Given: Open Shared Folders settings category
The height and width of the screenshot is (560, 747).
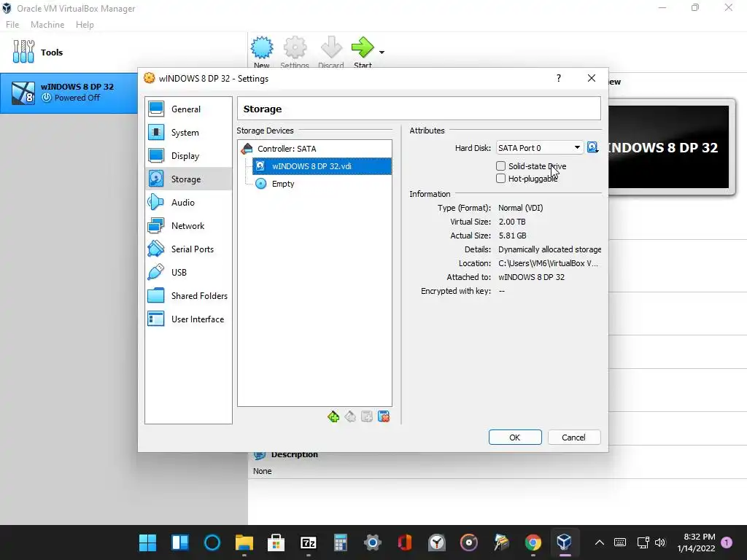Looking at the screenshot, I should (188, 296).
